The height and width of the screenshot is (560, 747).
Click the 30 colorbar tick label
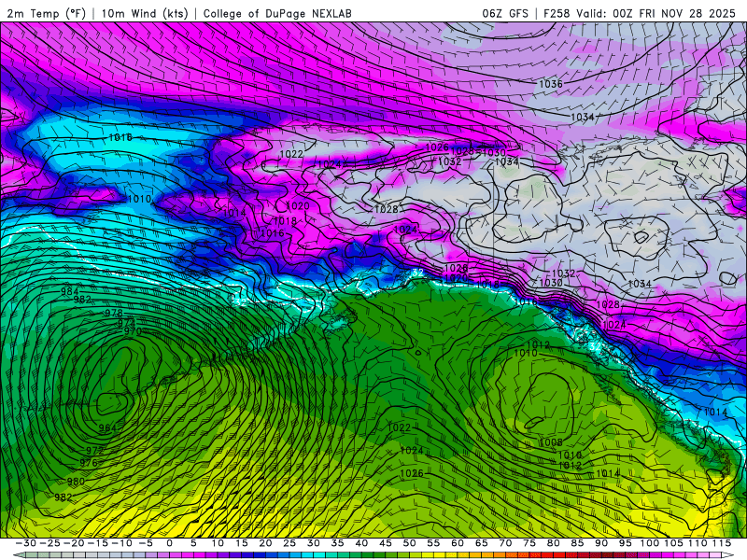313,543
